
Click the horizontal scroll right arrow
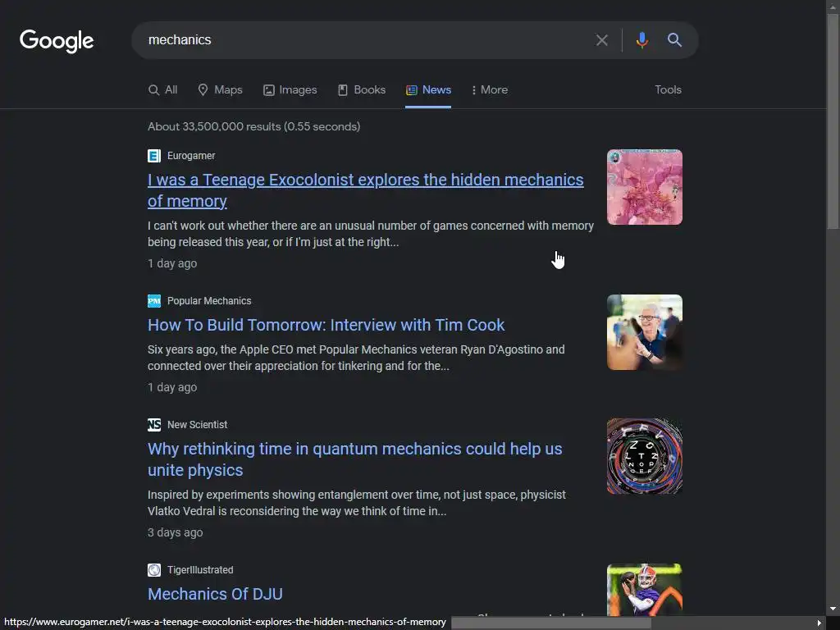tap(819, 623)
